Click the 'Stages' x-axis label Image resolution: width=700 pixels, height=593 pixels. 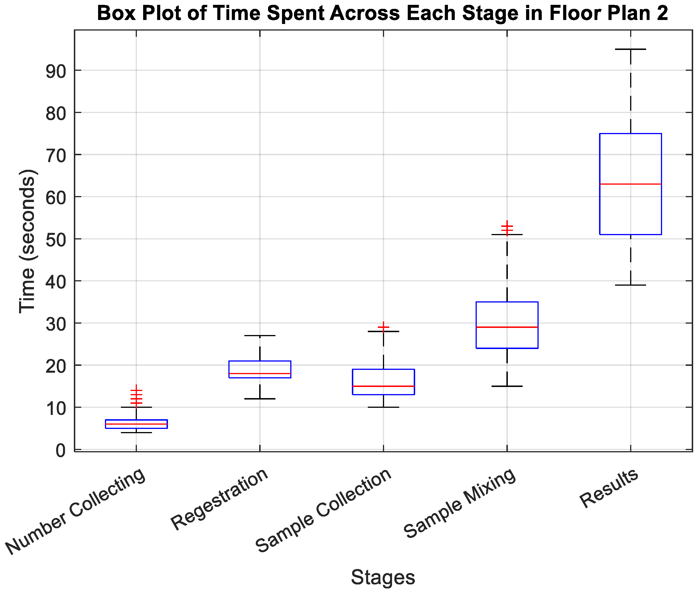(383, 577)
